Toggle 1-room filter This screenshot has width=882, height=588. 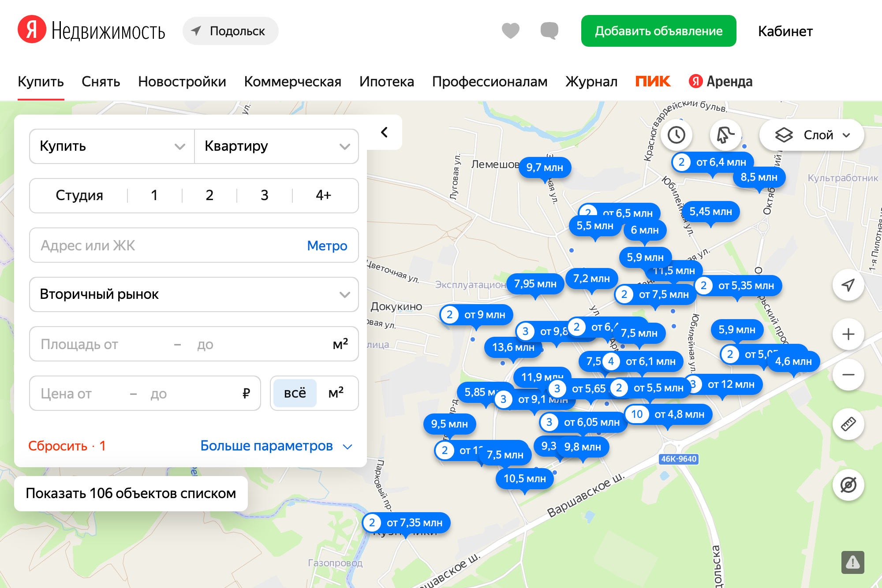click(154, 195)
